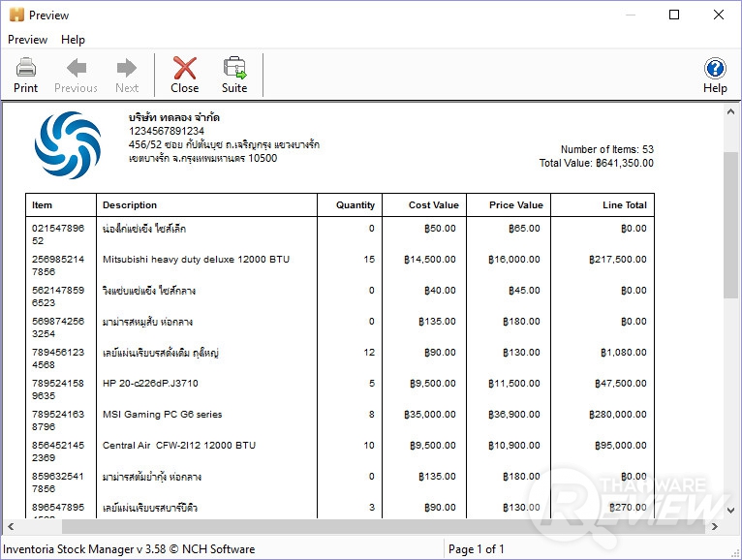Click the Line Total column header
Image resolution: width=742 pixels, height=560 pixels.
[623, 205]
